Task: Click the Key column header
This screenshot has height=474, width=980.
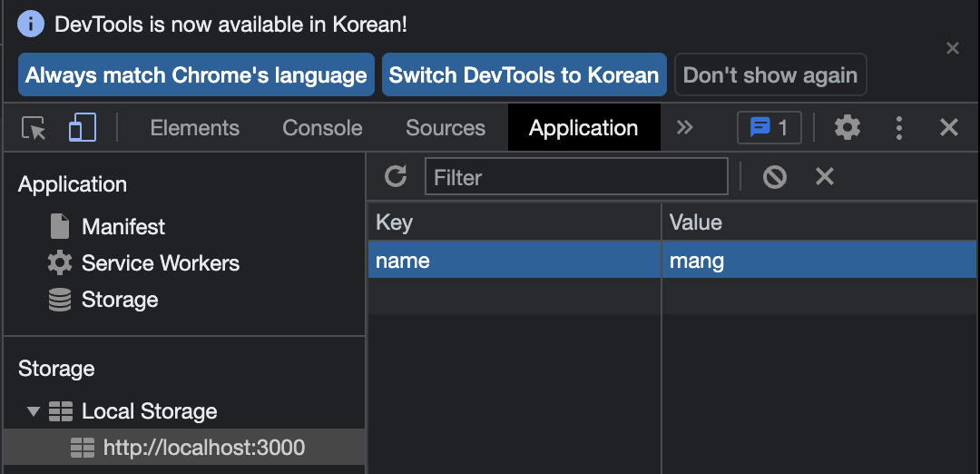Action: (514, 222)
